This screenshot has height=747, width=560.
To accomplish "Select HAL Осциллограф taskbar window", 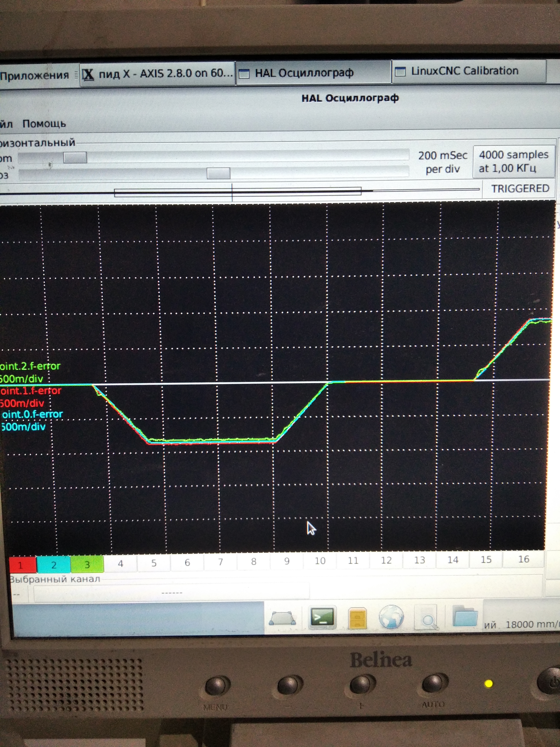I will (304, 73).
